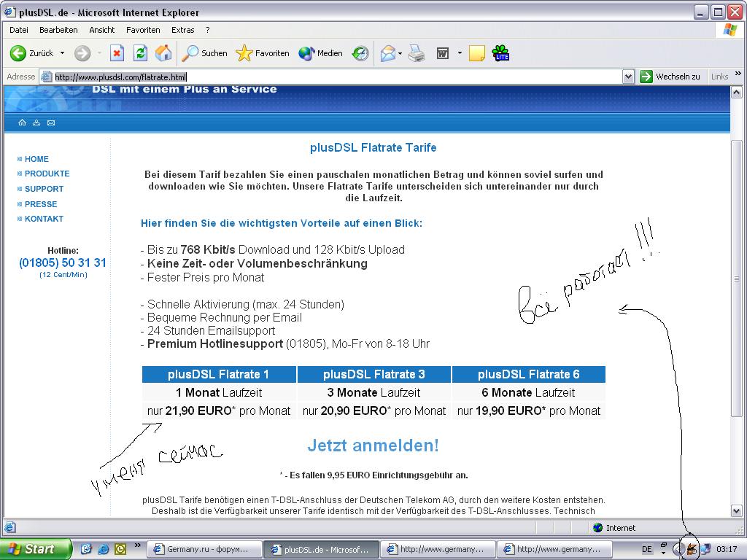Print the page with the printer icon

tap(417, 53)
